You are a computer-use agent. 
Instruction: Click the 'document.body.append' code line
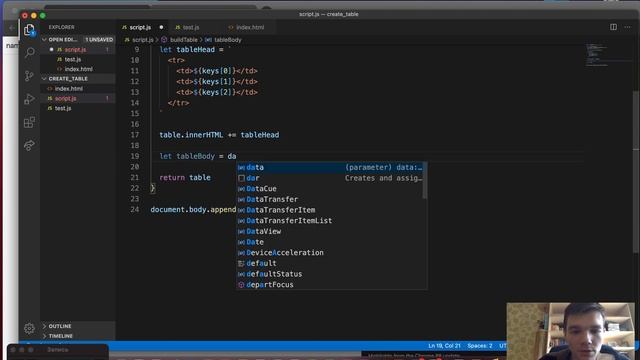193,209
